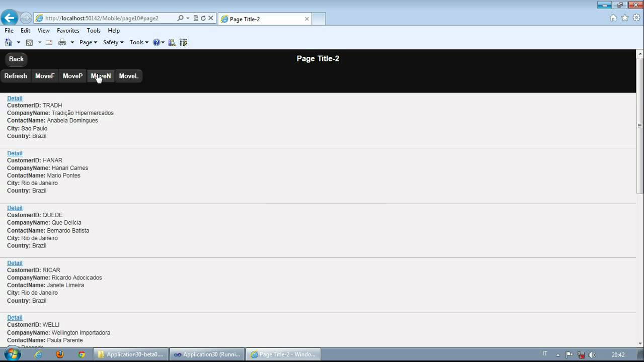Open the File menu
The width and height of the screenshot is (644, 362).
[x=9, y=31]
